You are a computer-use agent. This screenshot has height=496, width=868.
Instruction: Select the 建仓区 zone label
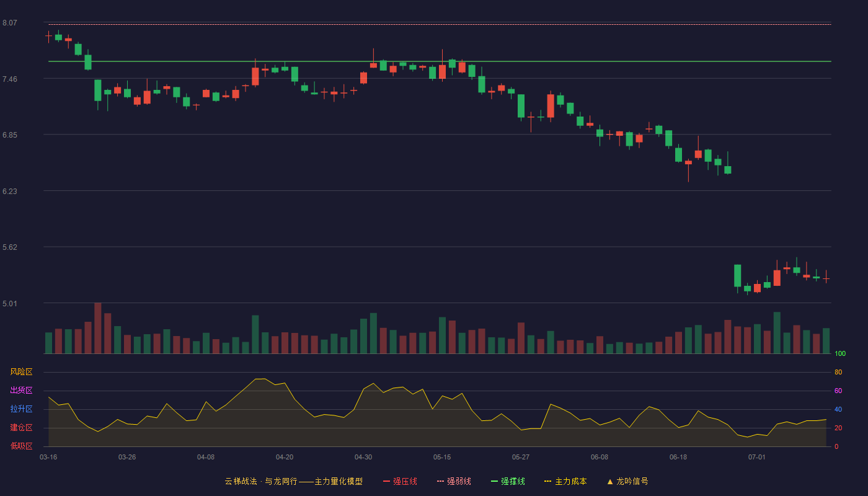pos(21,428)
